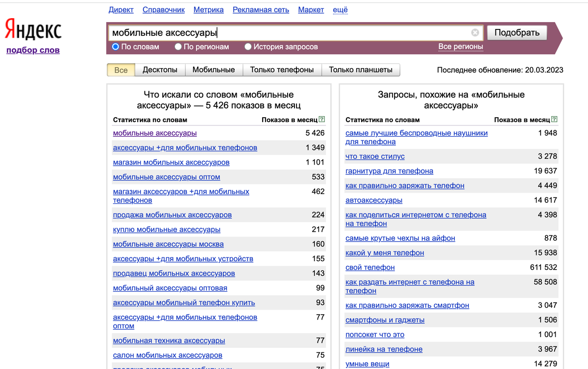
Task: Open the 'подбор слов' link
Action: coord(33,50)
